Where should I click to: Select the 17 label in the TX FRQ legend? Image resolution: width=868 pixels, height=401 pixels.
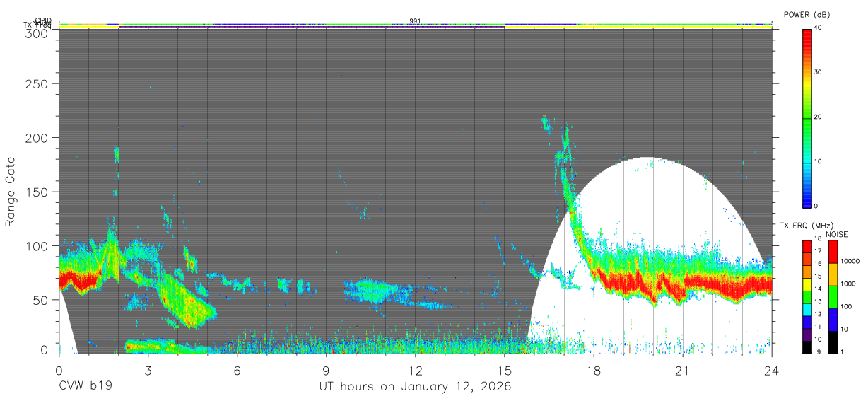click(x=818, y=251)
